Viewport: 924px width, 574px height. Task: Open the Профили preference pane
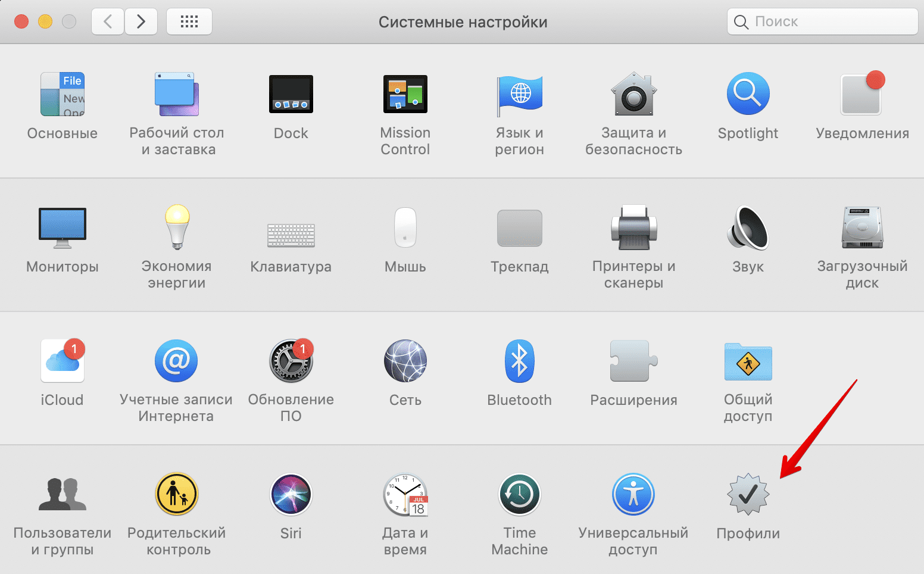748,495
